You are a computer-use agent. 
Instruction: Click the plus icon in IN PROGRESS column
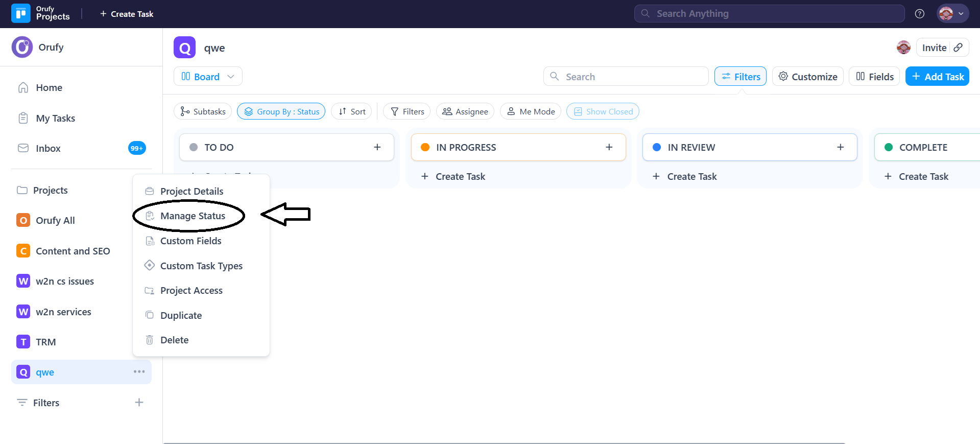(609, 147)
